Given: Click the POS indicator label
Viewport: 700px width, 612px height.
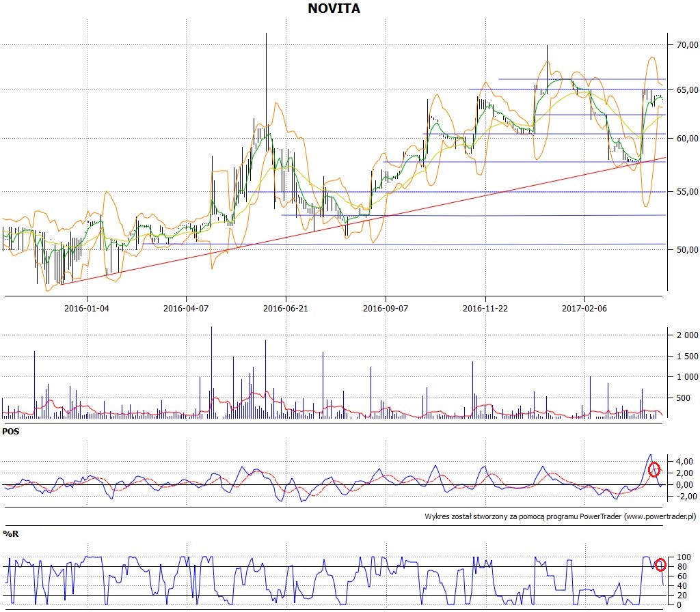Looking at the screenshot, I should [11, 432].
